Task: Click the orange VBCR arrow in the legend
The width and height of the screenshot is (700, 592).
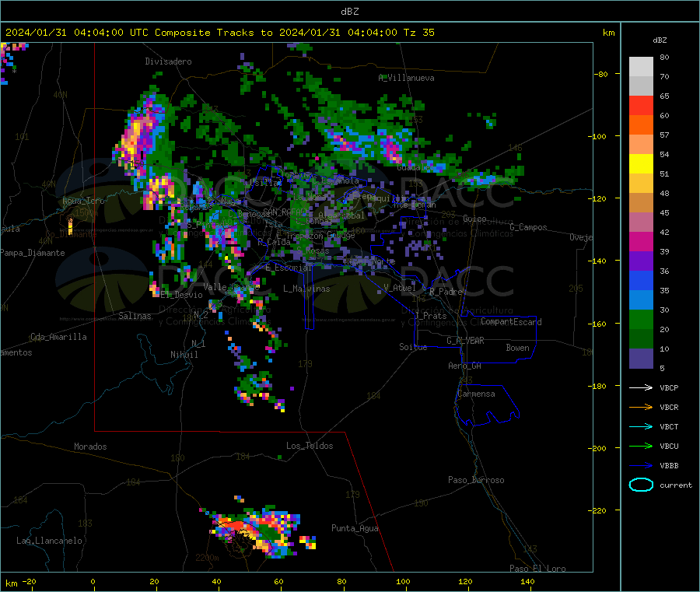Action: [x=641, y=407]
